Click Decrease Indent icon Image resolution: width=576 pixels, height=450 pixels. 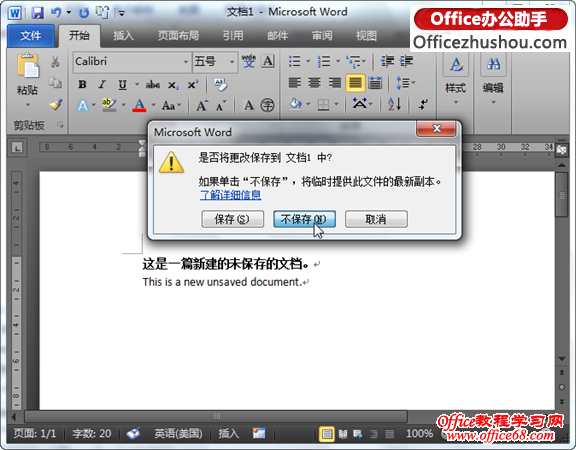pyautogui.click(x=387, y=61)
